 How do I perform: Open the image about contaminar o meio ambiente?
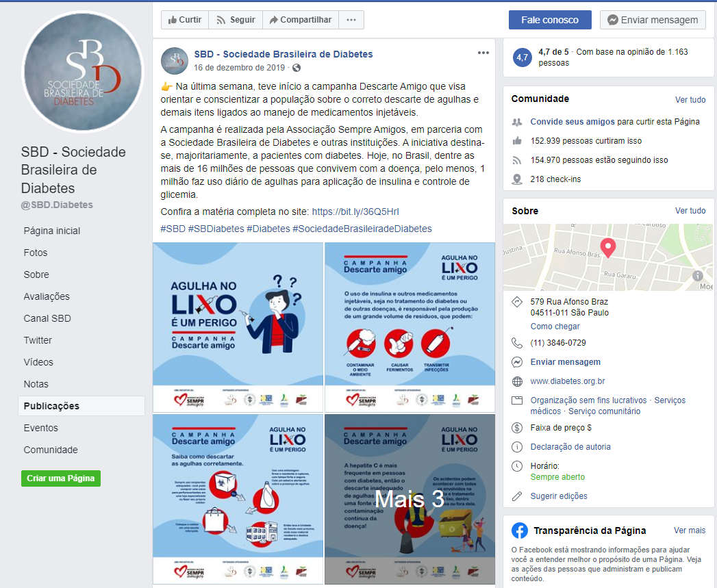tap(410, 327)
